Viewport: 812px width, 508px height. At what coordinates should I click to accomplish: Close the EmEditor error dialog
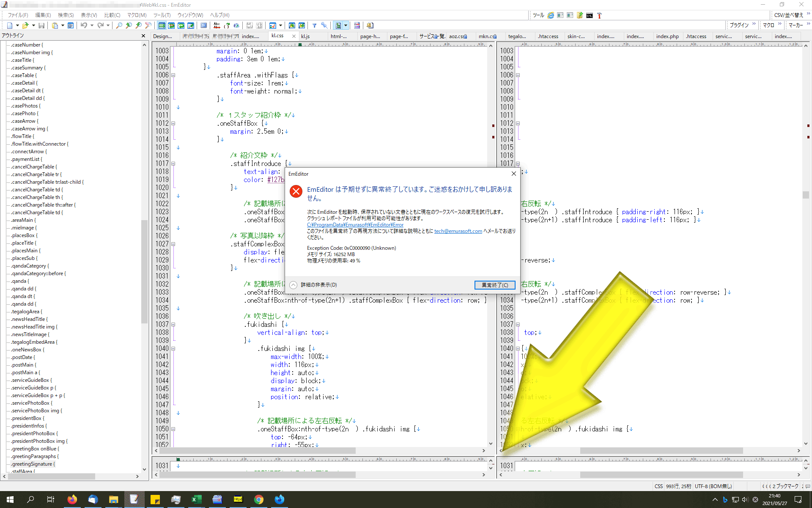513,174
